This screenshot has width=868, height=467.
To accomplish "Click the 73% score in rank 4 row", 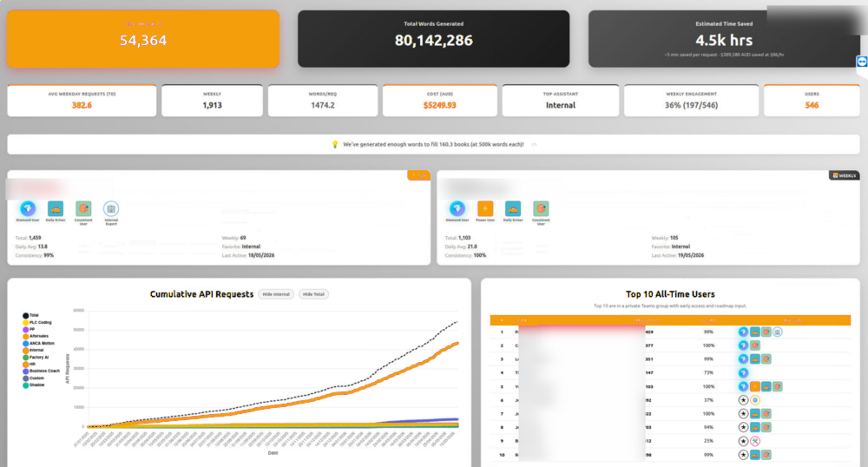I will (x=708, y=373).
